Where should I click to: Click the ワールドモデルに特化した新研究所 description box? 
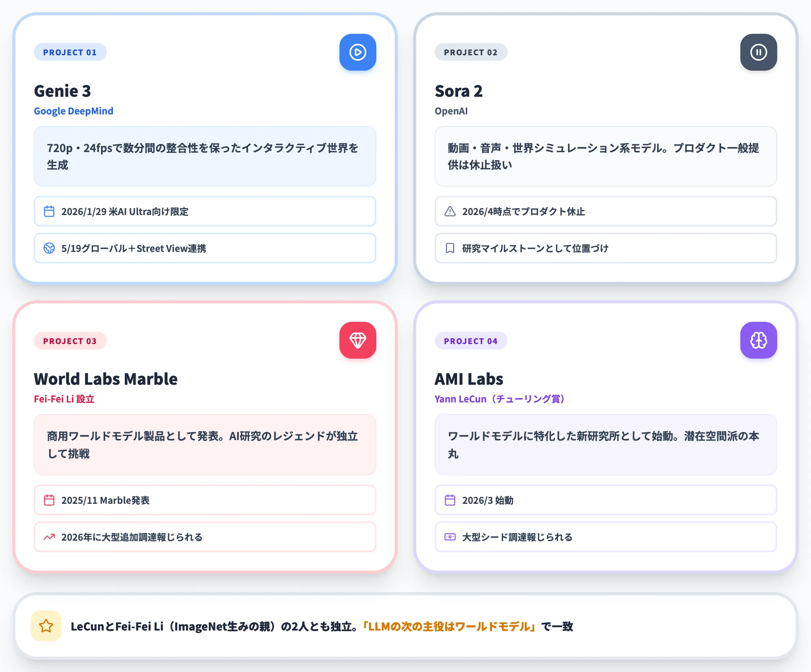click(606, 445)
